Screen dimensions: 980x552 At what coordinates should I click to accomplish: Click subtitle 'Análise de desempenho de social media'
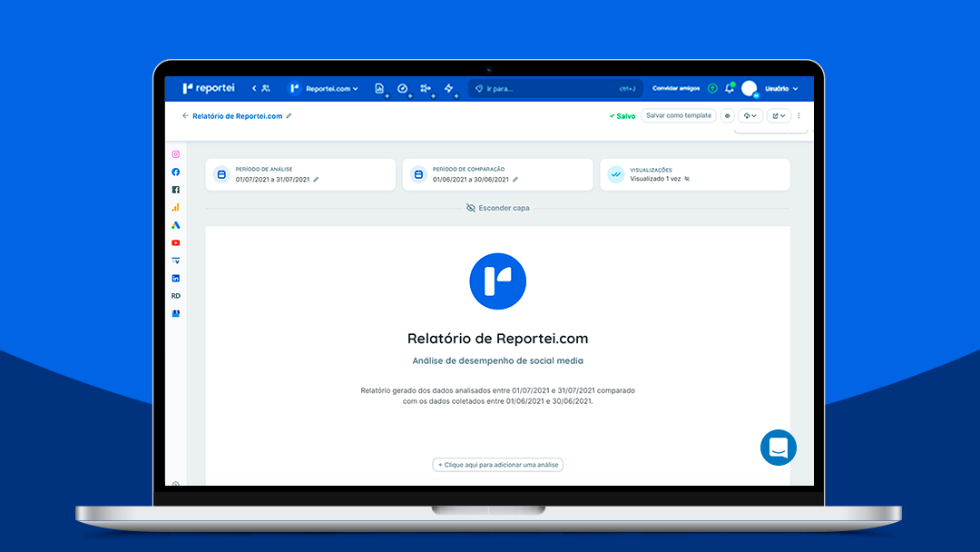497,360
